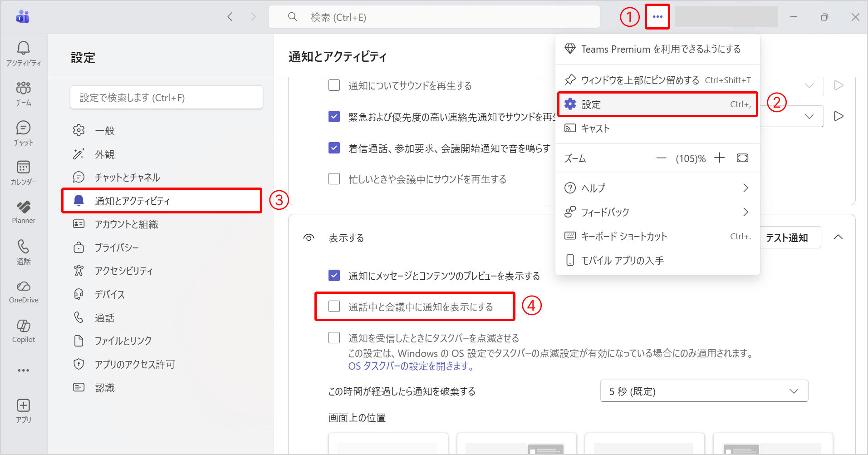The width and height of the screenshot is (868, 455).
Task: Click the zoom full-screen reset icon
Action: [742, 158]
